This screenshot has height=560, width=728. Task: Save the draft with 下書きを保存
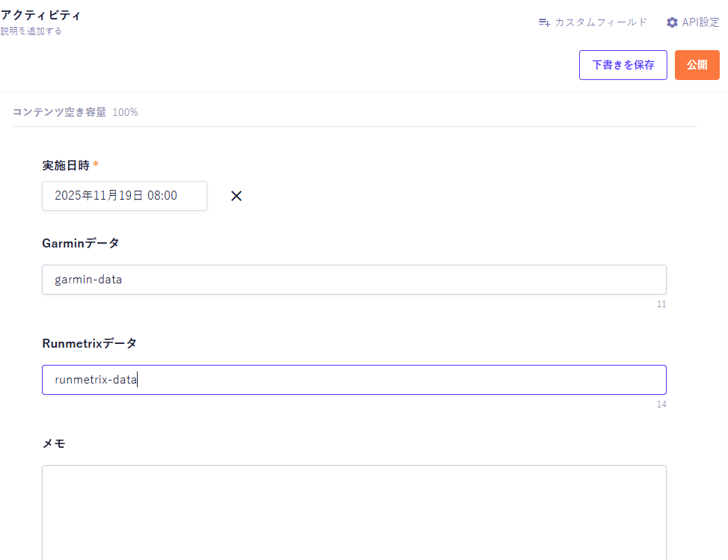tap(623, 65)
